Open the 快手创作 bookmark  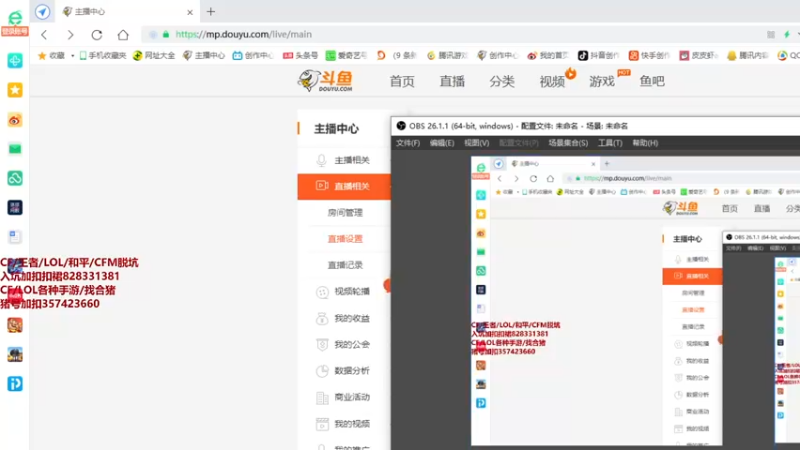coord(649,56)
